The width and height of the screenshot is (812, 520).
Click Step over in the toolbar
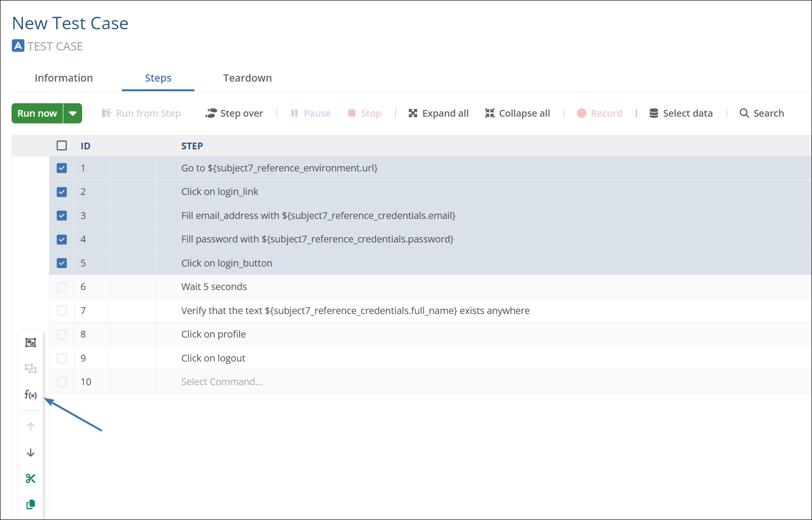[x=234, y=113]
